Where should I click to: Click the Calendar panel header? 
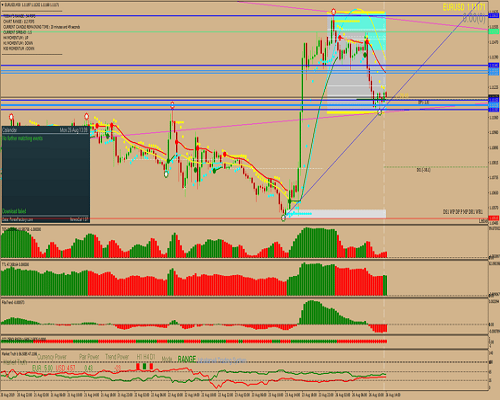pos(46,130)
